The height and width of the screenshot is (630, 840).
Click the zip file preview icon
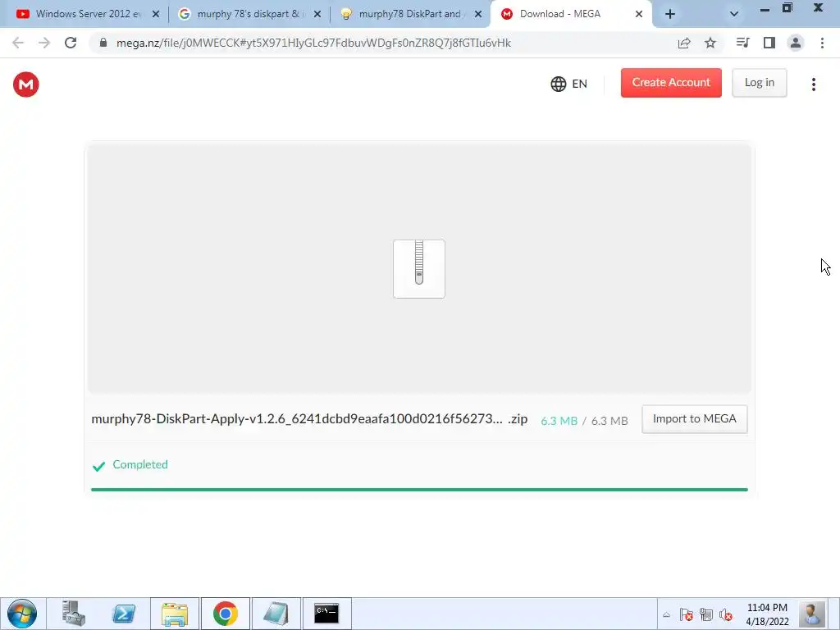click(419, 269)
